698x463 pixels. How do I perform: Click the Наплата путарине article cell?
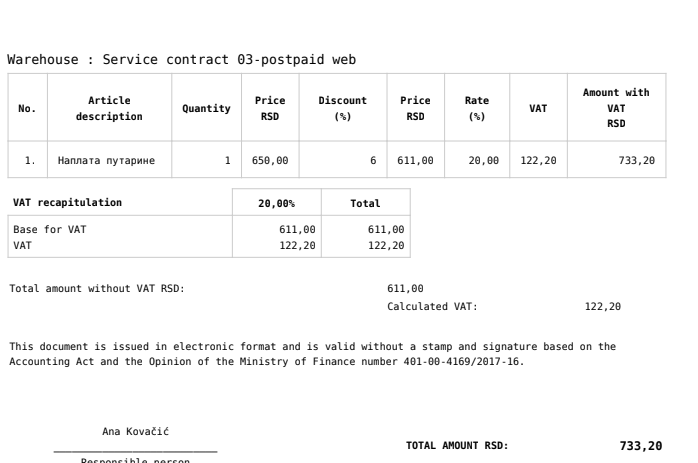point(106,160)
